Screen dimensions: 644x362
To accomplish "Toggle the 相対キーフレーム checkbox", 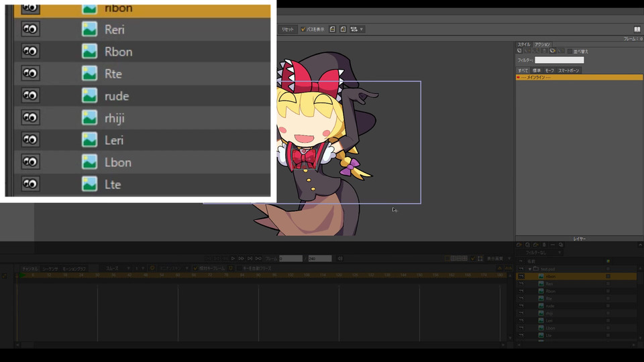I will (x=195, y=268).
